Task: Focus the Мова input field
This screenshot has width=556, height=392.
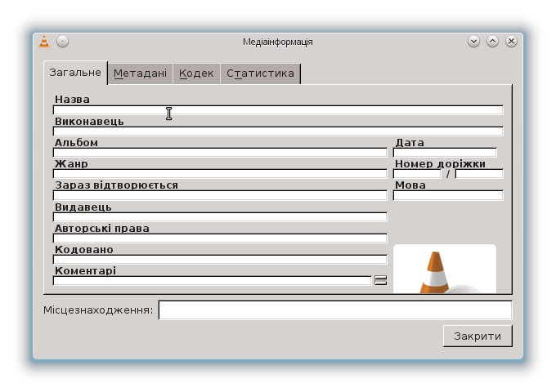Action: tap(448, 195)
